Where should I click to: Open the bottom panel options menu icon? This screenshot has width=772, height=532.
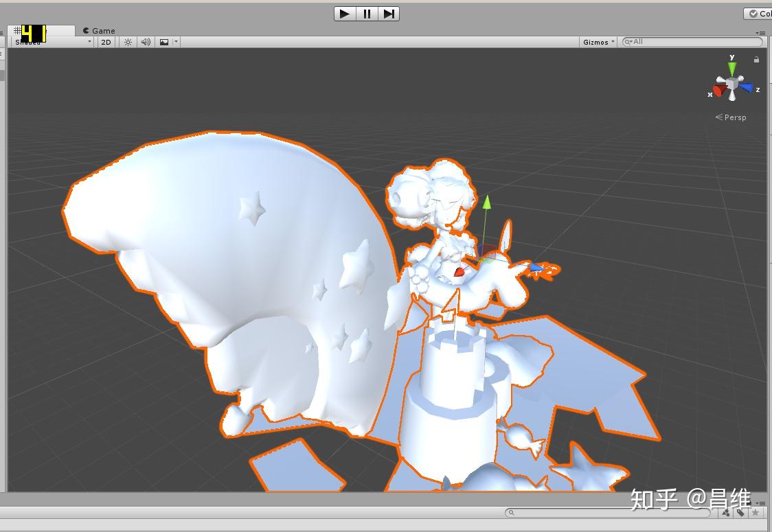[x=761, y=503]
